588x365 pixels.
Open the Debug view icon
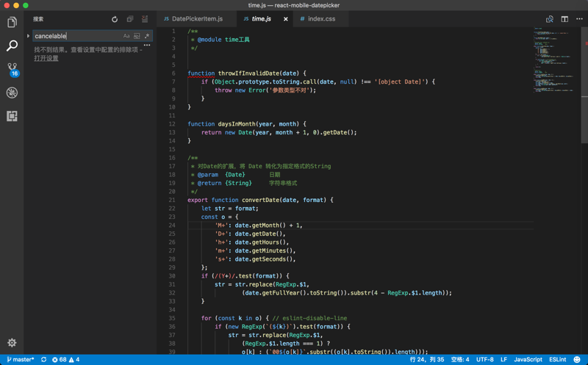(12, 93)
